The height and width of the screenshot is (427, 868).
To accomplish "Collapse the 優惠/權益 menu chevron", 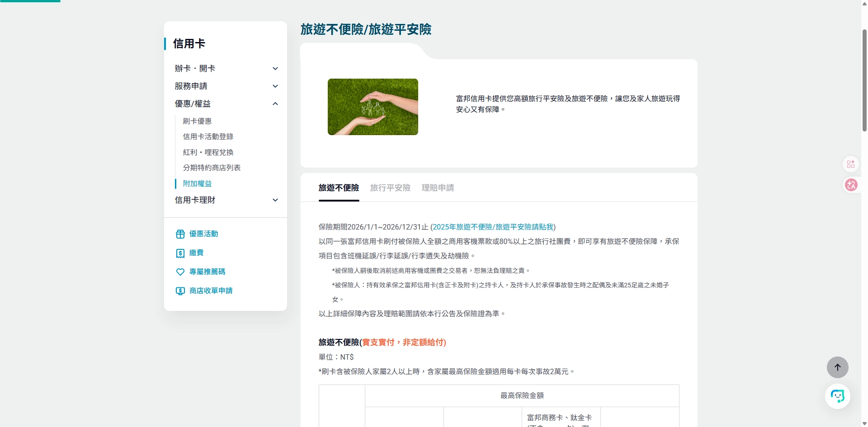I will click(x=275, y=104).
